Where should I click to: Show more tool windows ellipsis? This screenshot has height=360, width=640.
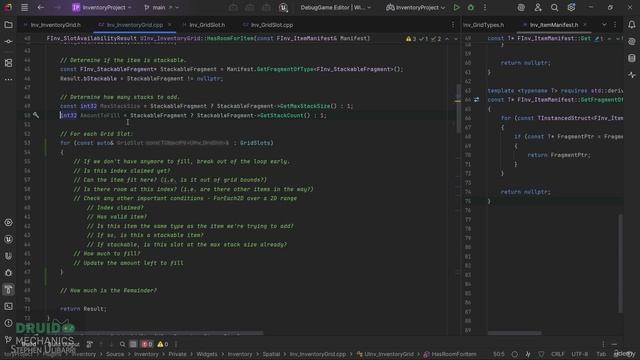pyautogui.click(x=8, y=79)
